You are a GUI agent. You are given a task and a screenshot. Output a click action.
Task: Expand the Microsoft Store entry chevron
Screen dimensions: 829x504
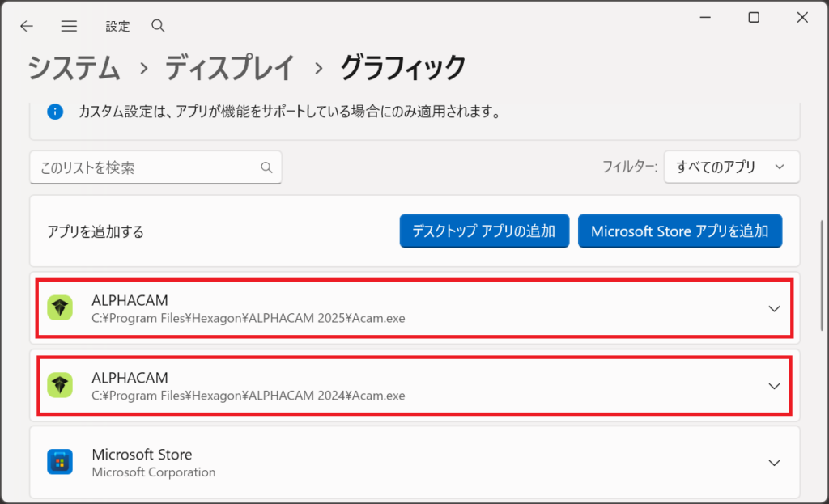[774, 463]
